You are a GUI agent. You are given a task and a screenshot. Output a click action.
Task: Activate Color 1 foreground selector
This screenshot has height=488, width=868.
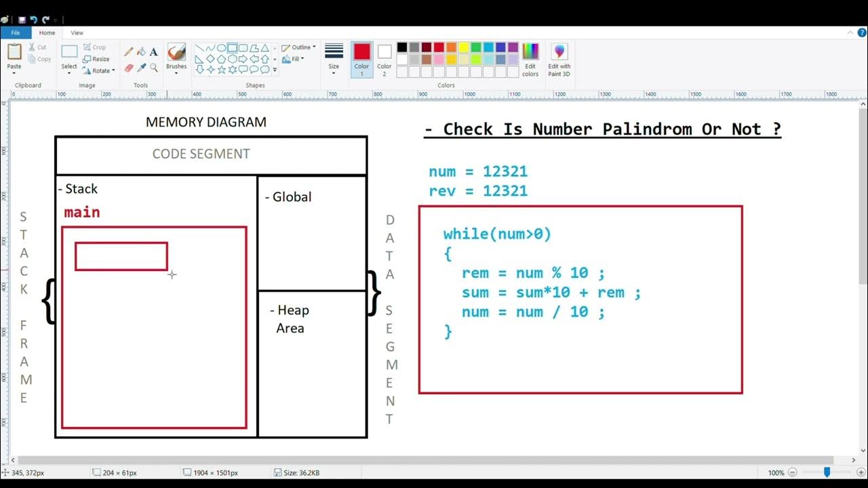361,60
